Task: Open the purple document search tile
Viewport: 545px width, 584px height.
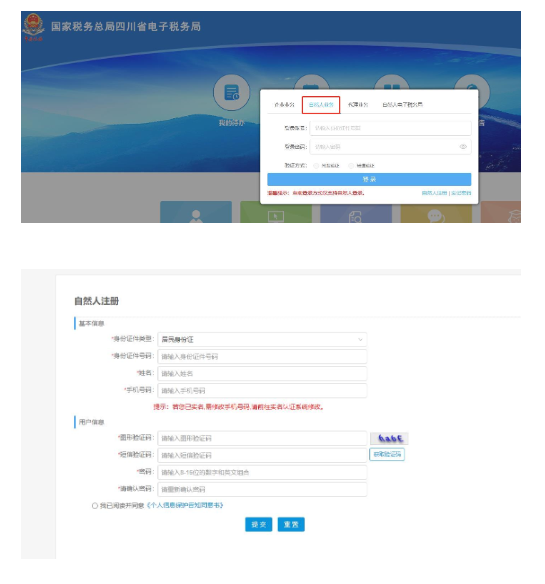Action: coord(356,212)
